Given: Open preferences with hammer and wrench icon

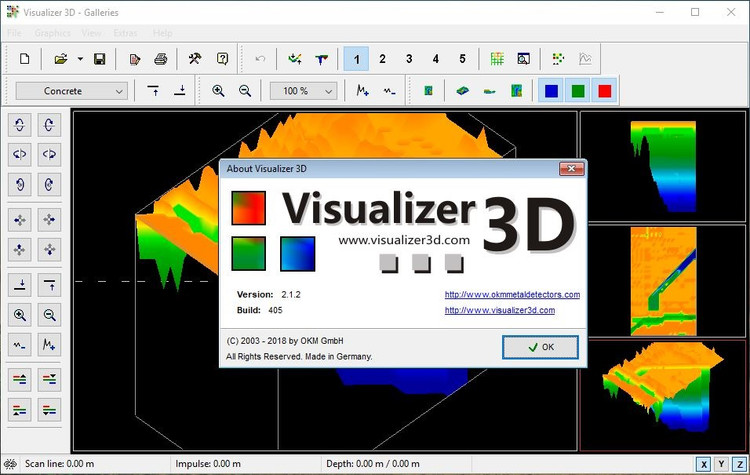Looking at the screenshot, I should coord(196,60).
